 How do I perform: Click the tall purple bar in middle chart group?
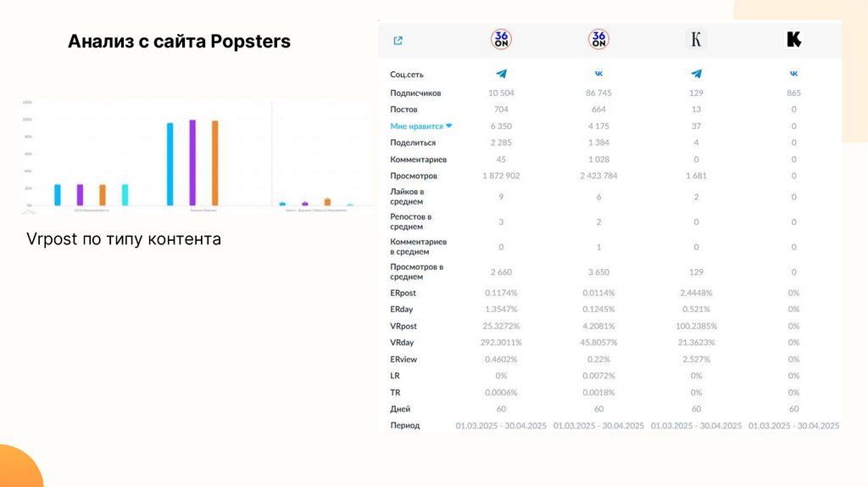point(192,162)
